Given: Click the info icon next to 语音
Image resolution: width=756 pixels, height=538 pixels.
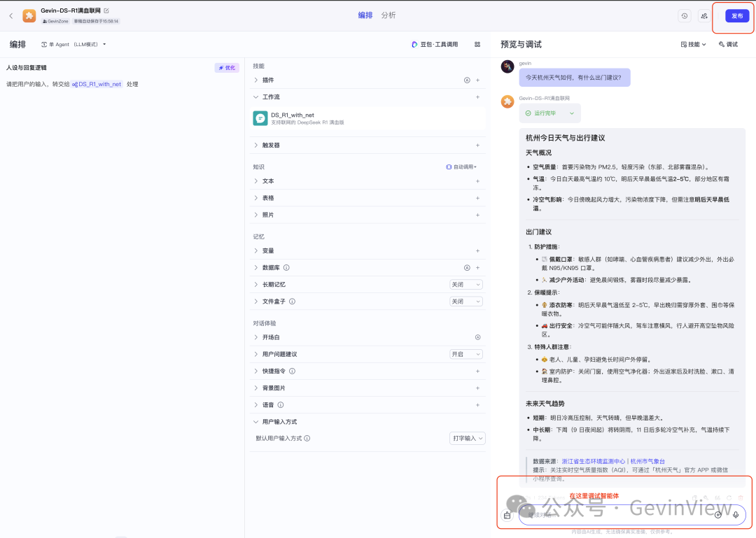Looking at the screenshot, I should tap(281, 405).
